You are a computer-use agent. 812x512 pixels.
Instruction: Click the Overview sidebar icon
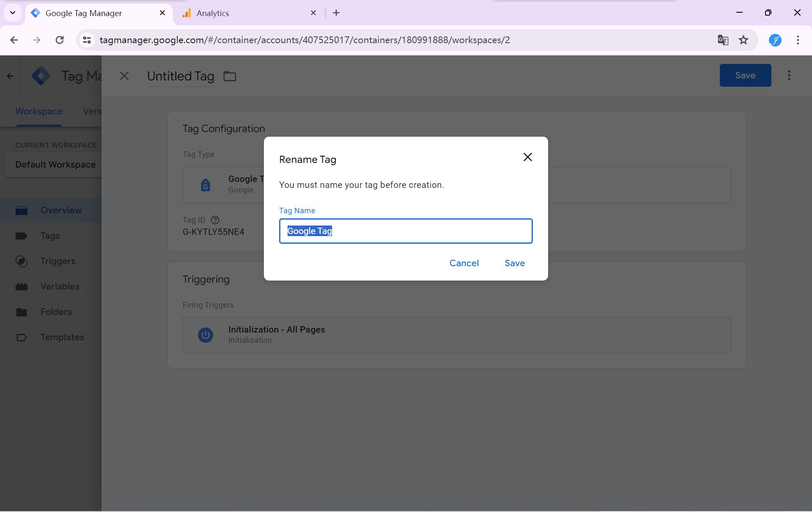click(22, 210)
